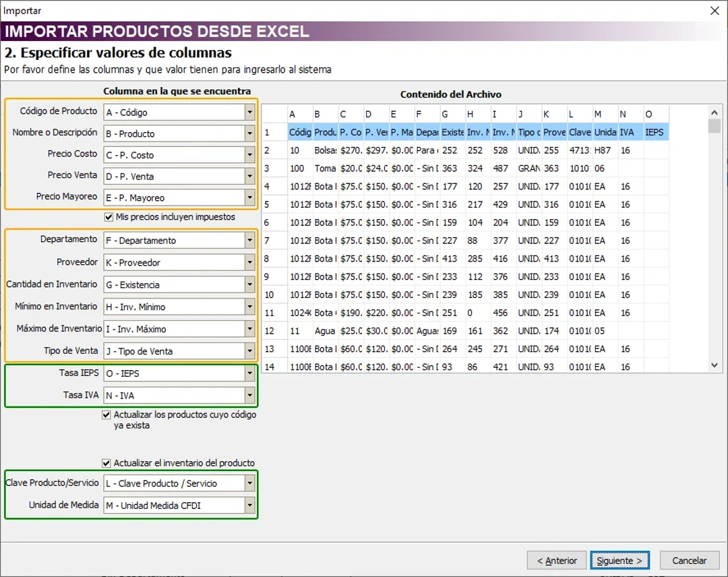The width and height of the screenshot is (728, 577).
Task: Close the Importar dialog window
Action: 715,10
